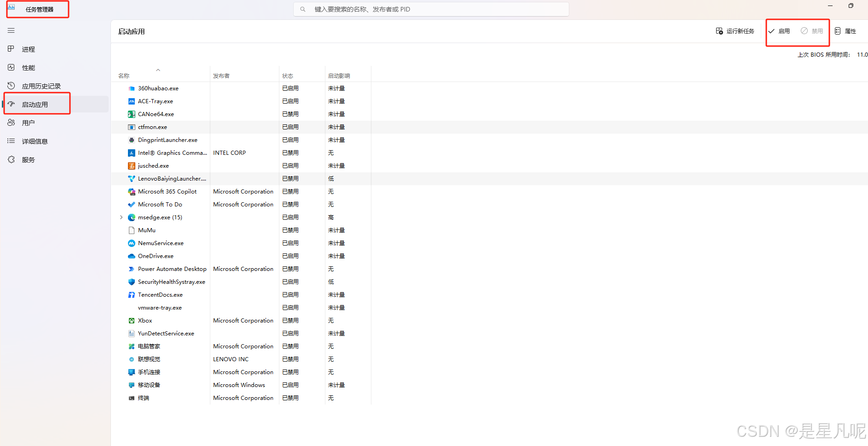Viewport: 868px width, 446px height.
Task: Click the 上次 BIOS 所用时间 label
Action: pyautogui.click(x=824, y=55)
